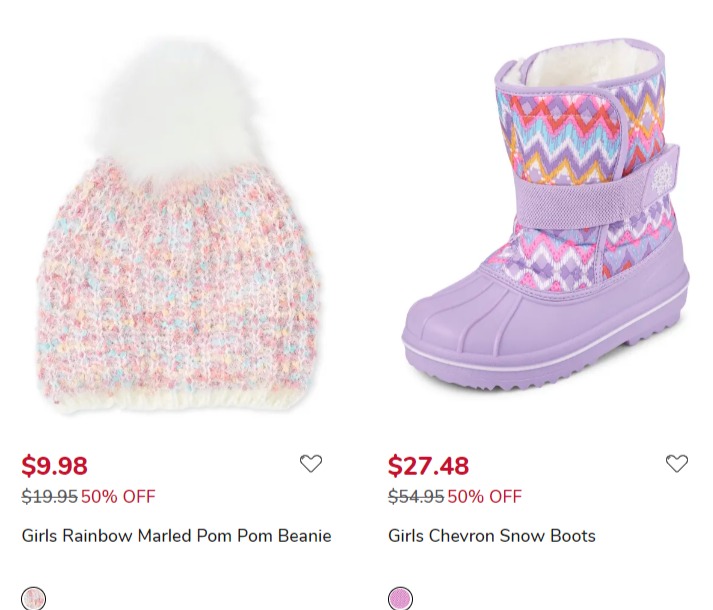Screen dimensions: 713x610
Task: Click the beanie's 50% OFF label
Action: [x=118, y=496]
